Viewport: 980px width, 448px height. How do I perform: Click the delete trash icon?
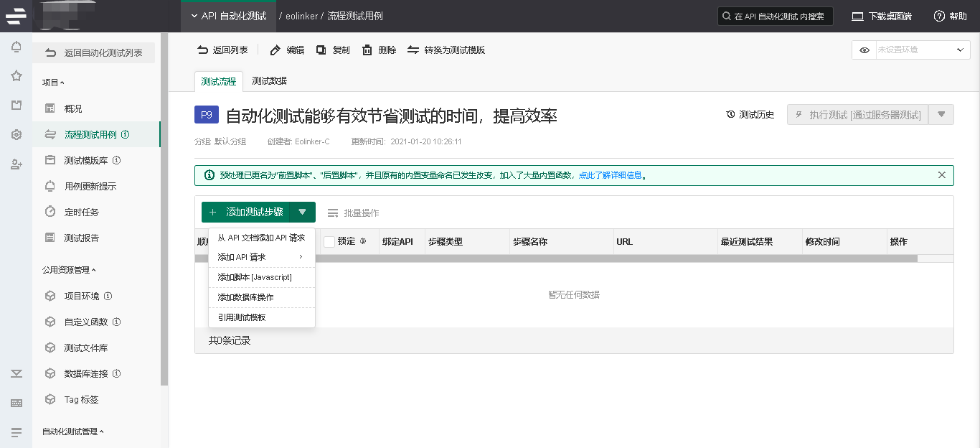[367, 50]
